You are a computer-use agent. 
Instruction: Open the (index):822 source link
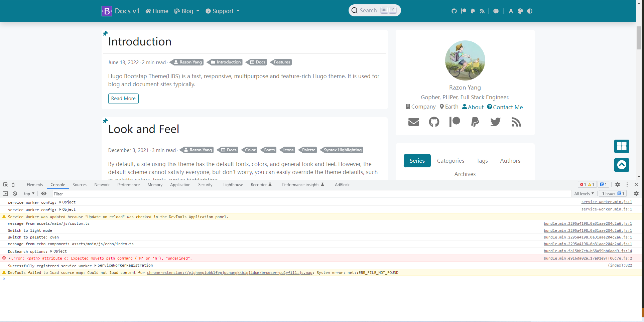click(x=620, y=265)
